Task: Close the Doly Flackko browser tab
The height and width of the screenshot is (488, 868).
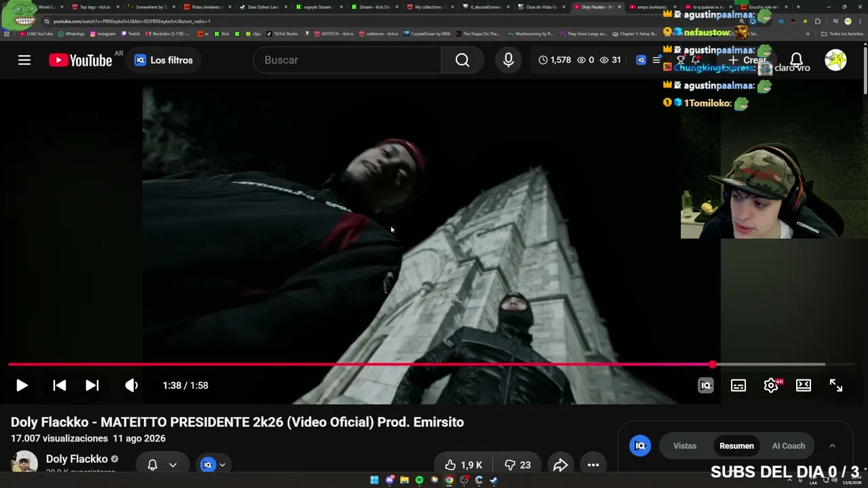Action: click(x=619, y=7)
